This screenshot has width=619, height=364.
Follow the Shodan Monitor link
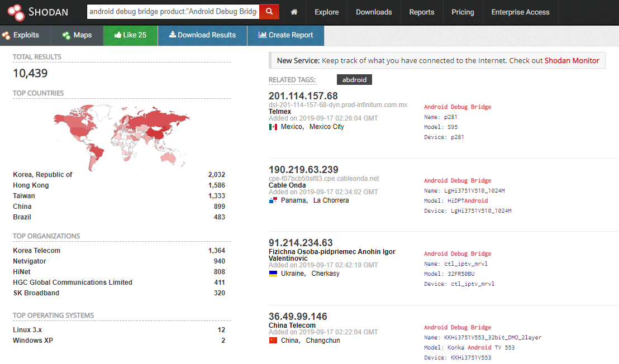coord(572,61)
